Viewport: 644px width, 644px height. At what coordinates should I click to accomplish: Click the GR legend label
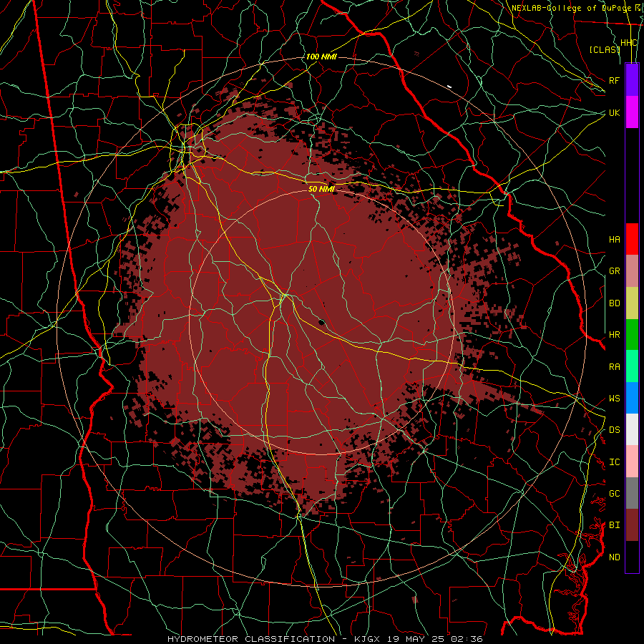point(614,271)
